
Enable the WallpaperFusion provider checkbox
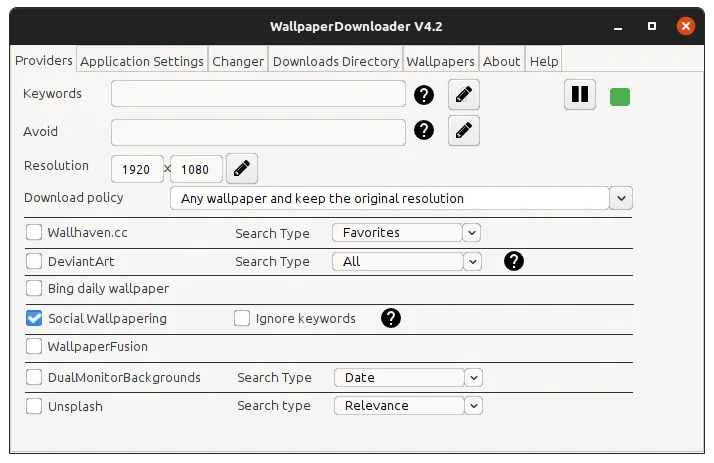click(x=34, y=346)
